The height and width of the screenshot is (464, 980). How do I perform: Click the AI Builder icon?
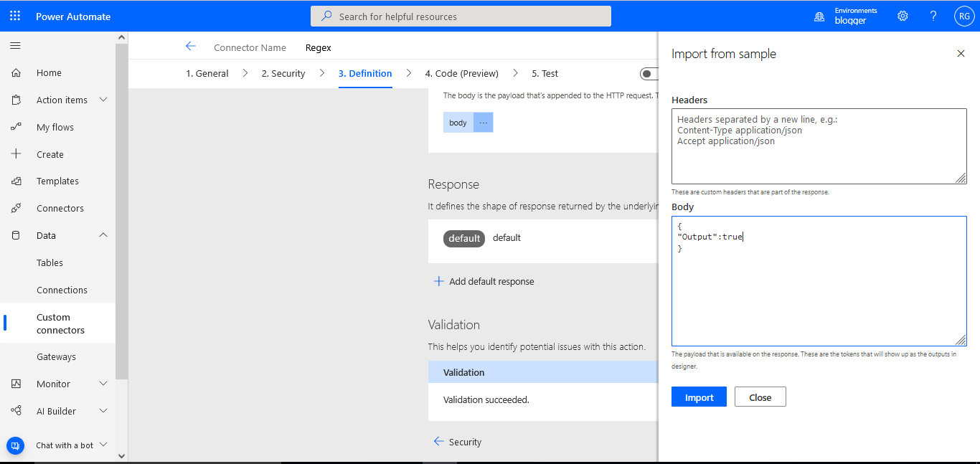(x=17, y=411)
